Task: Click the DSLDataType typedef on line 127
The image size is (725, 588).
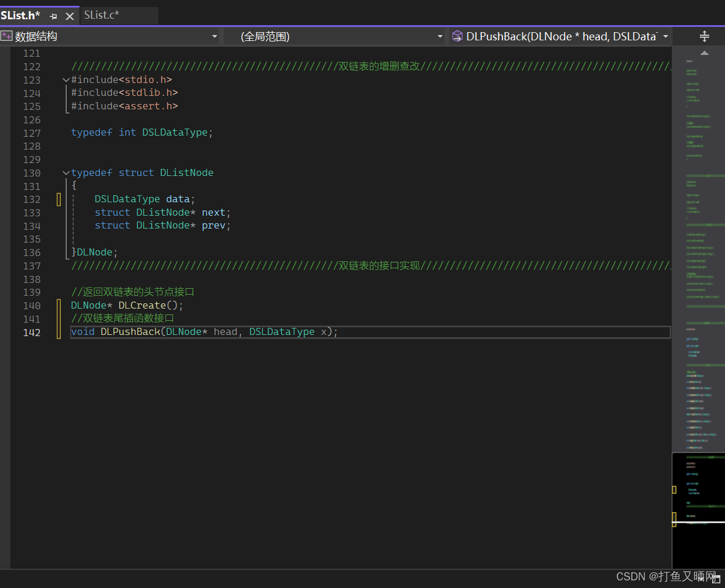Action: [x=175, y=133]
